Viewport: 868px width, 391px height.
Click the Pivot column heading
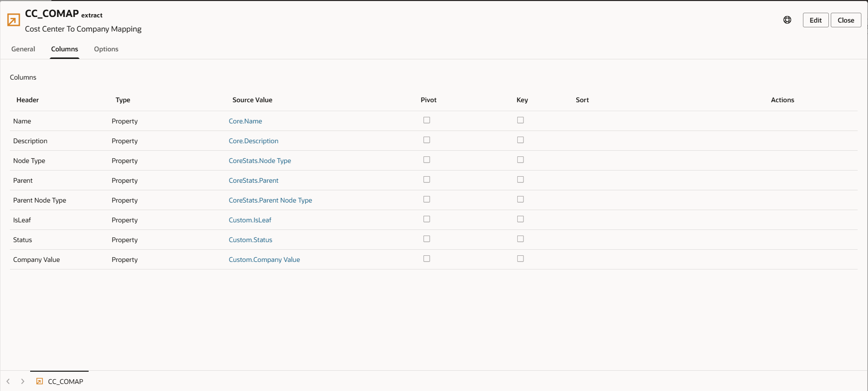(429, 100)
